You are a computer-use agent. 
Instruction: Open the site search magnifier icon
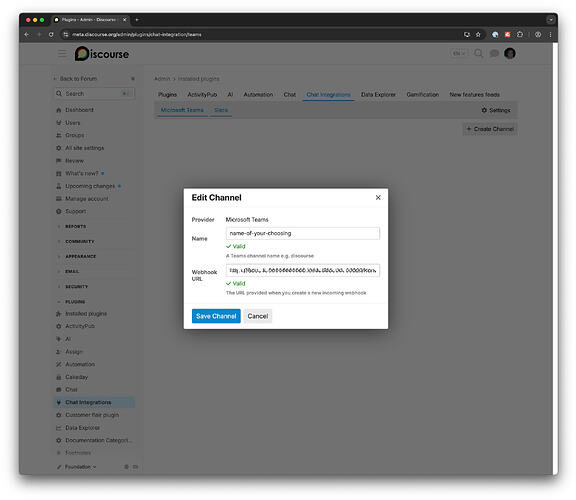[x=478, y=54]
